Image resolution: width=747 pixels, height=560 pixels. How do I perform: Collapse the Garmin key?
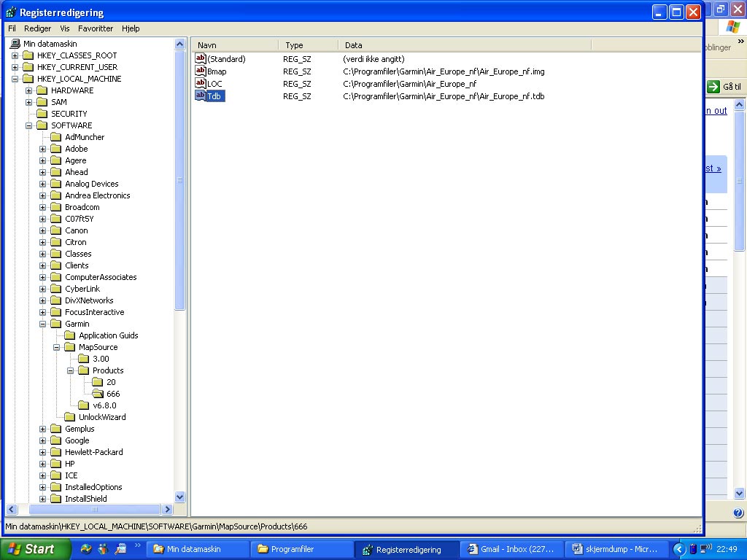pos(42,324)
